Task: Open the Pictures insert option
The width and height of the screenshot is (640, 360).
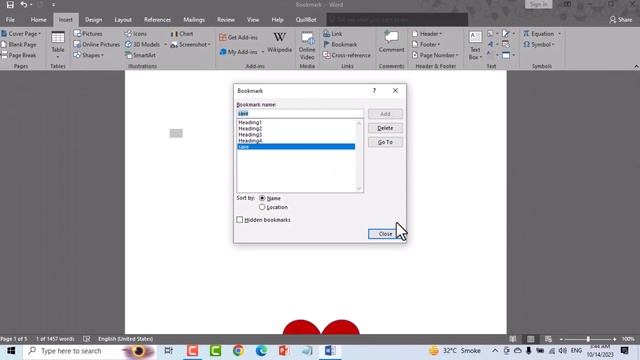Action: coord(88,34)
